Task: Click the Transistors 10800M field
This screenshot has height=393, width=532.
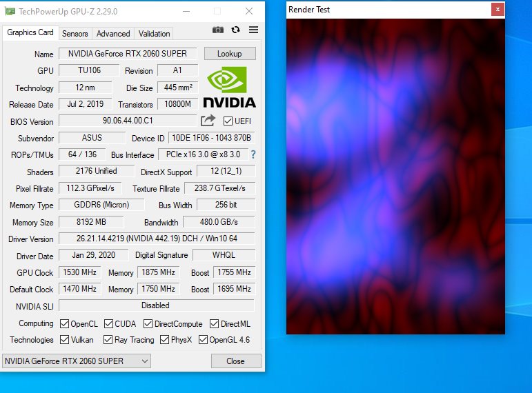Action: (178, 103)
